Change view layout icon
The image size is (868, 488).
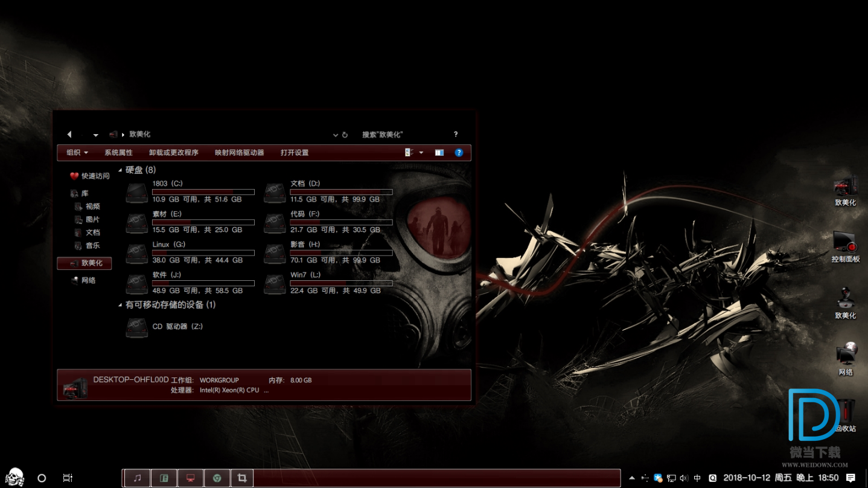coord(409,152)
